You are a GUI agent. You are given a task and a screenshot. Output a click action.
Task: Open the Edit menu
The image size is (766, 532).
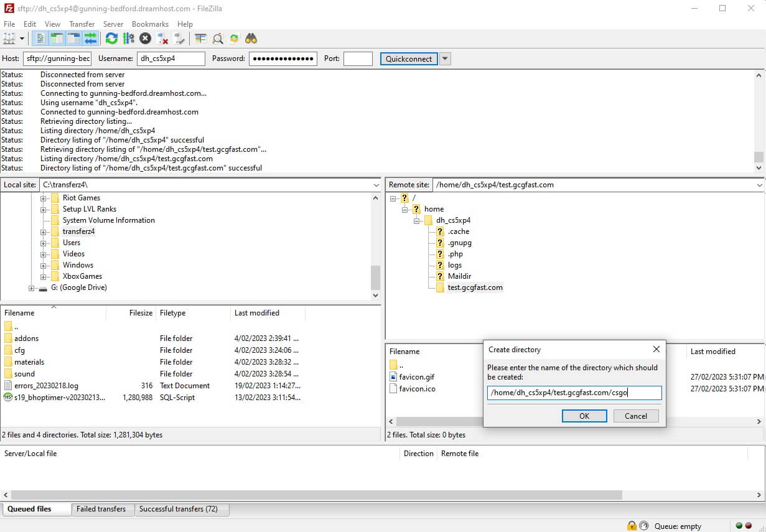point(30,24)
